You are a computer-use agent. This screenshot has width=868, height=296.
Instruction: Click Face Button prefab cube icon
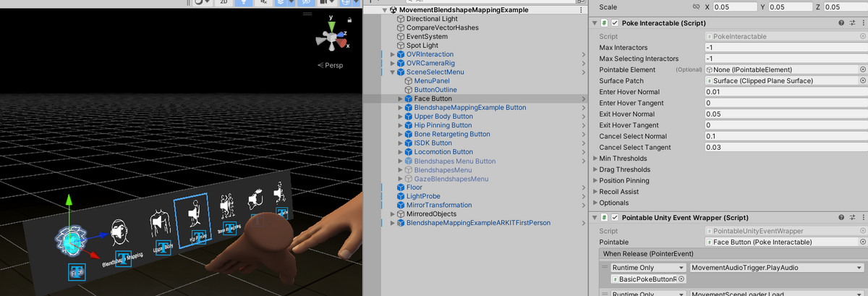(x=409, y=98)
